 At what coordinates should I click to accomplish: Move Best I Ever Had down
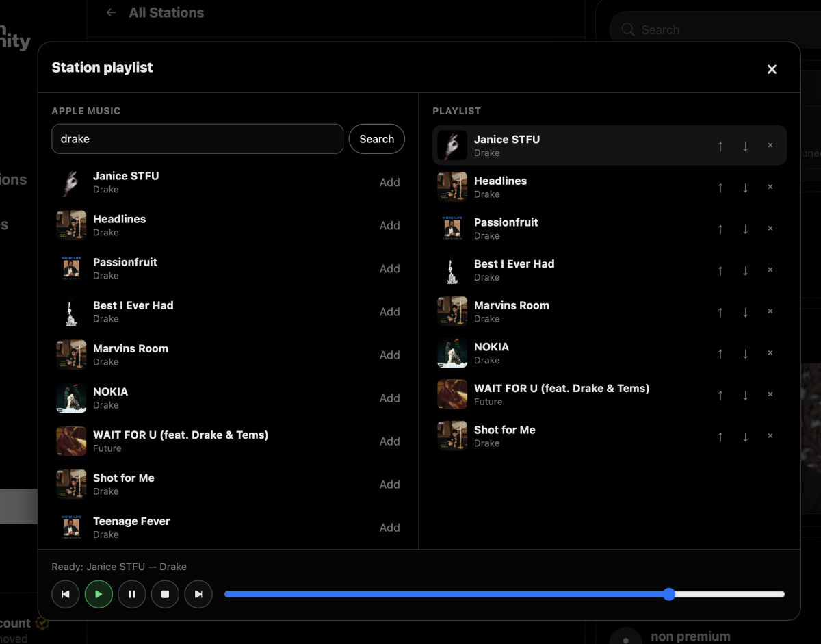pyautogui.click(x=745, y=270)
